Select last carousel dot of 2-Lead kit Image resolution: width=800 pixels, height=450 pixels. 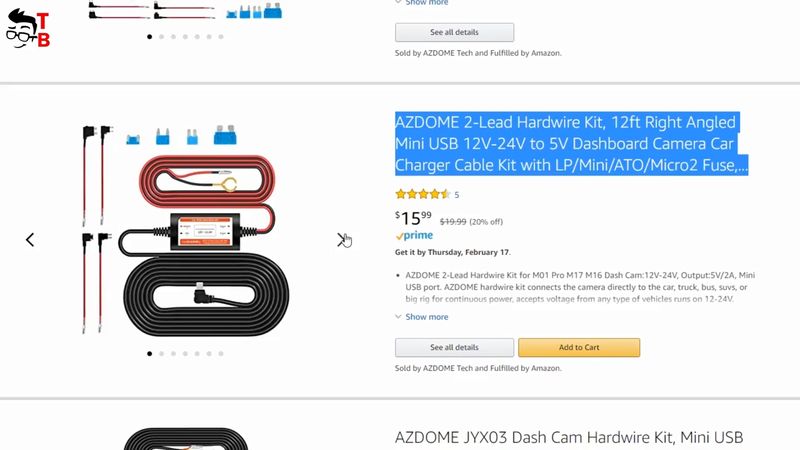[221, 353]
